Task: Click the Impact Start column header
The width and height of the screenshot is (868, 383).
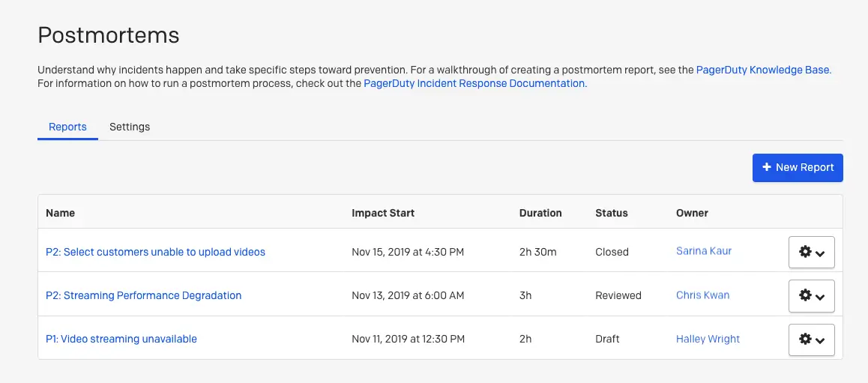Action: [x=383, y=213]
